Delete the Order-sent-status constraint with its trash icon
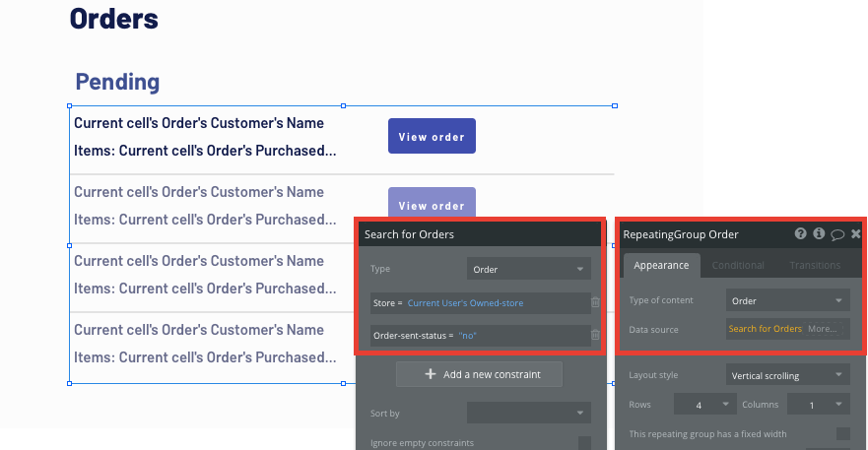The image size is (868, 450). (595, 335)
